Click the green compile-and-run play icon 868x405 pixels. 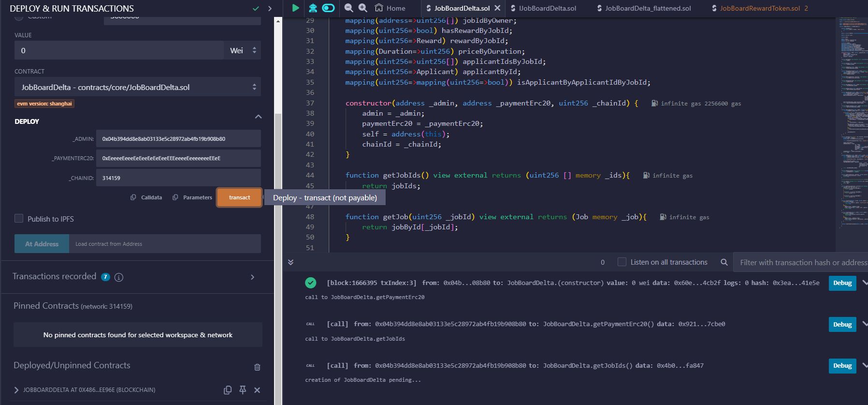(x=295, y=8)
